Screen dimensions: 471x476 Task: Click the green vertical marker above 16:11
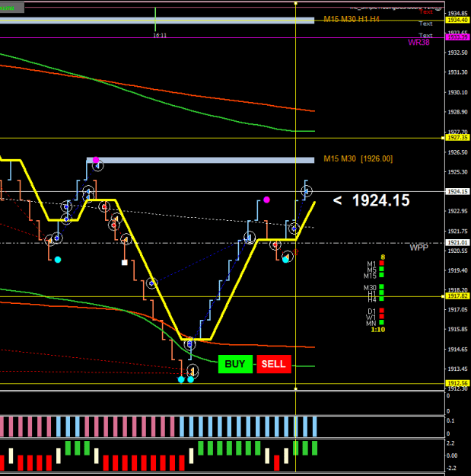(x=155, y=19)
